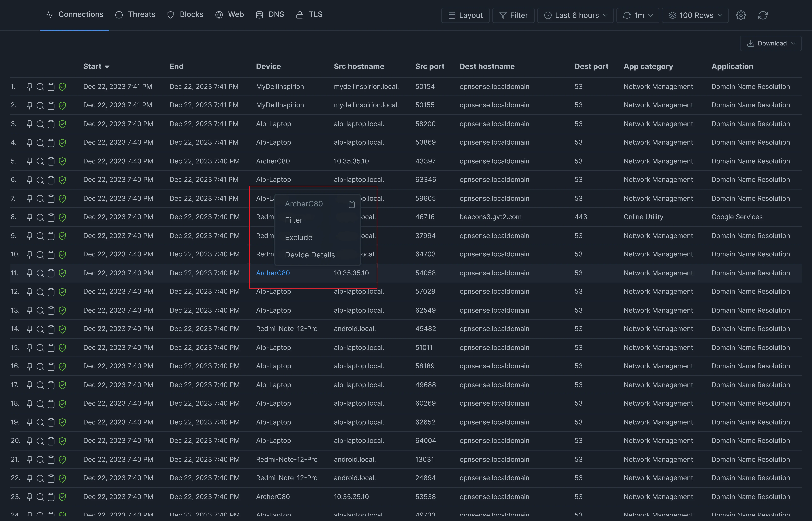Click beacons3.gvt2.com in row 8
Viewport: 812px width, 521px height.
click(490, 217)
